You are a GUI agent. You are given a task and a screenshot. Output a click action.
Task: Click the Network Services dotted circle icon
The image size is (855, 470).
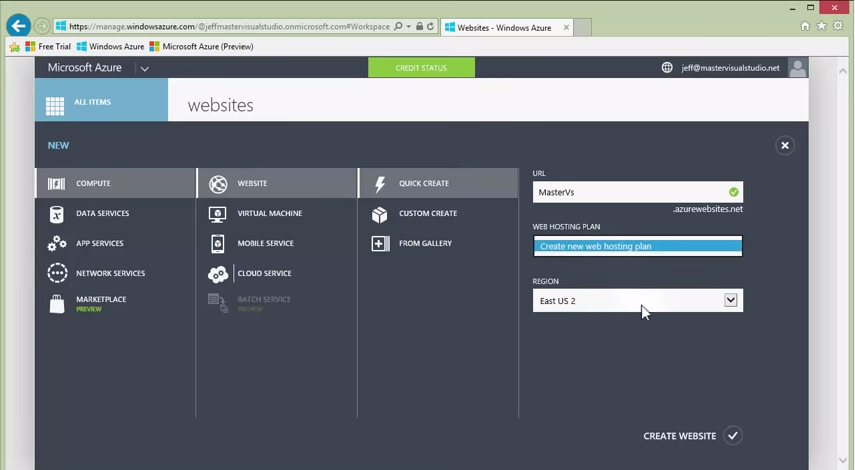pyautogui.click(x=57, y=273)
